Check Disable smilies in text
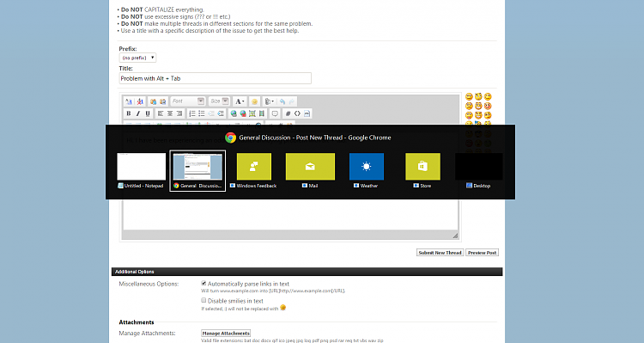Image resolution: width=644 pixels, height=343 pixels. tap(204, 301)
